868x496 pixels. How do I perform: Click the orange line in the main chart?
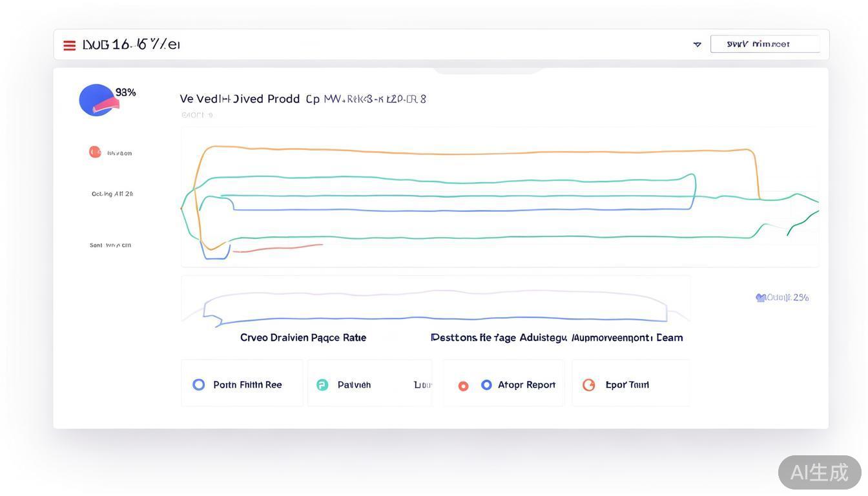[x=478, y=154]
